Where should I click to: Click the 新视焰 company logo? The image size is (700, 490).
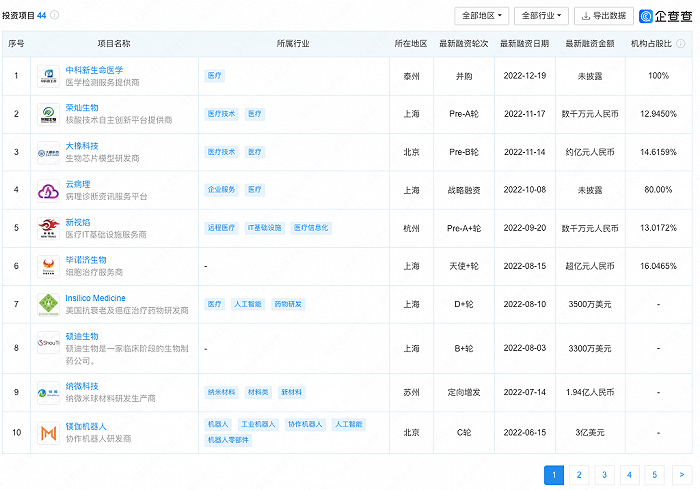tap(49, 228)
